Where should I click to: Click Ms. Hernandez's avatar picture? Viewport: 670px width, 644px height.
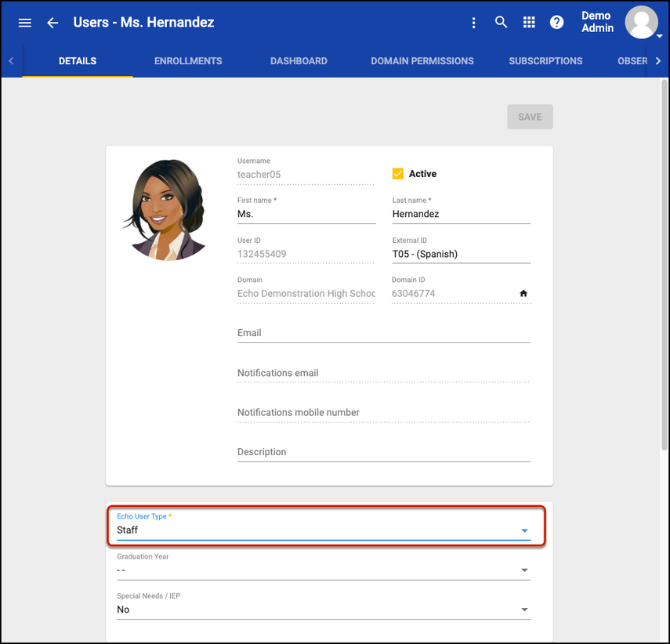pos(165,209)
